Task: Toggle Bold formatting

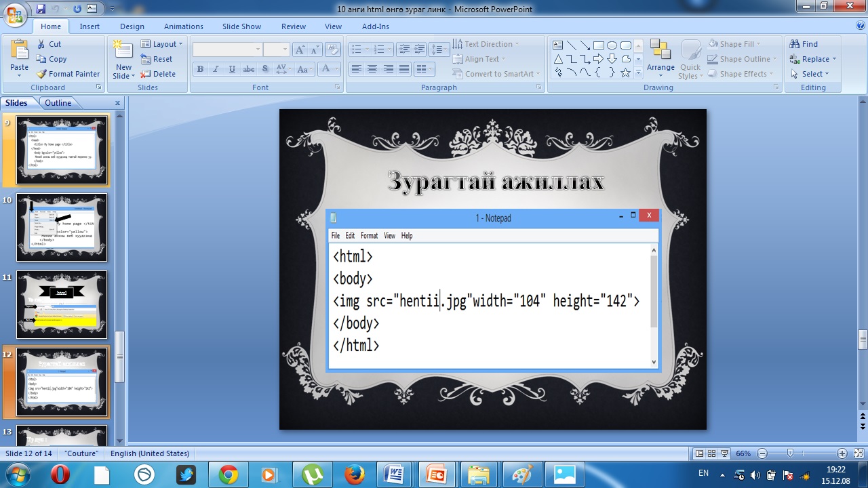Action: point(200,69)
